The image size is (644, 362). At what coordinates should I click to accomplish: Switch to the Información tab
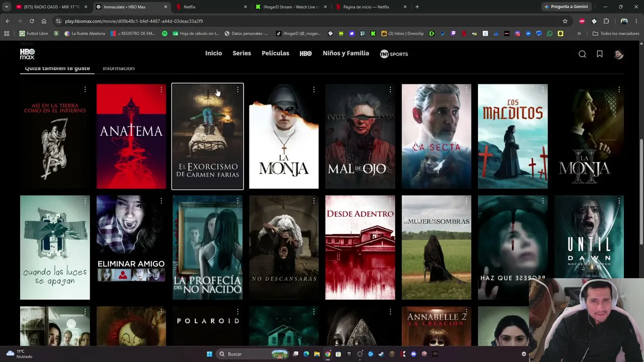coord(118,68)
